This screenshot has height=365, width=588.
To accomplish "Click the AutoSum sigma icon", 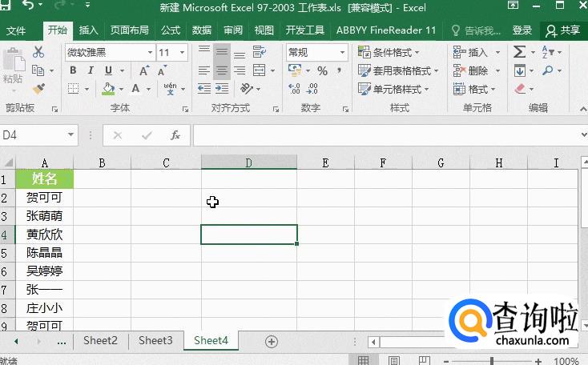I will [519, 52].
